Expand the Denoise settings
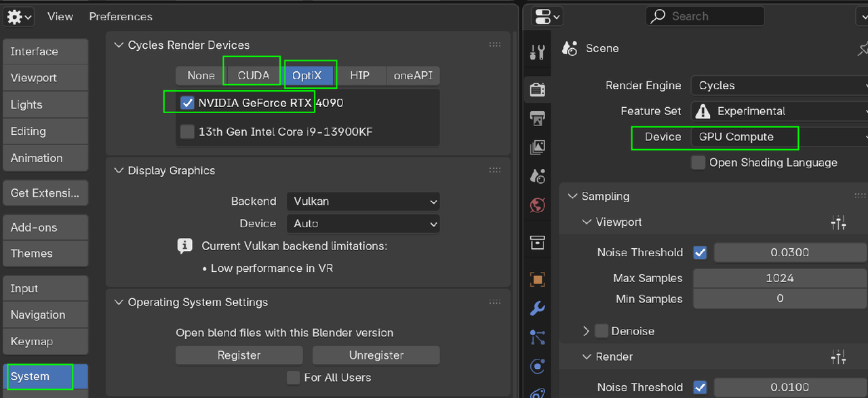Image resolution: width=868 pixels, height=398 pixels. (586, 331)
